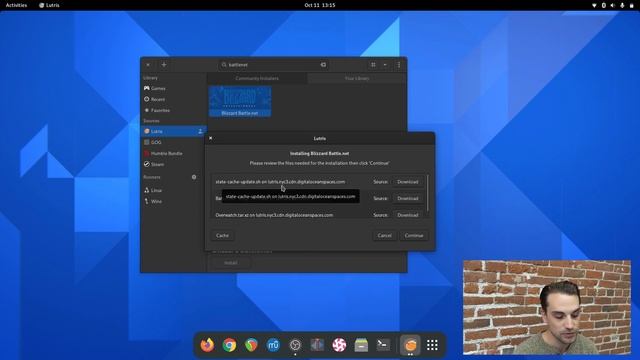Open the pink swirl app in dock
640x360 pixels.
[339, 345]
